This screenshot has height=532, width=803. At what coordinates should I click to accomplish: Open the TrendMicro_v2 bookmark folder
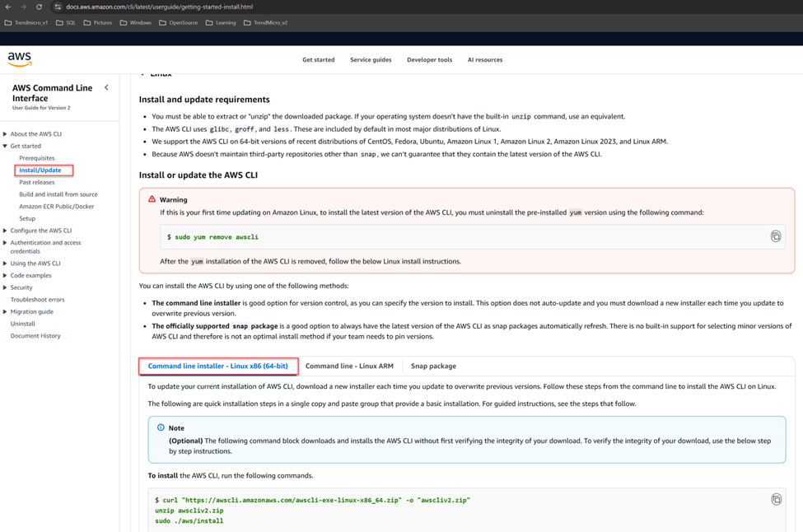point(265,22)
